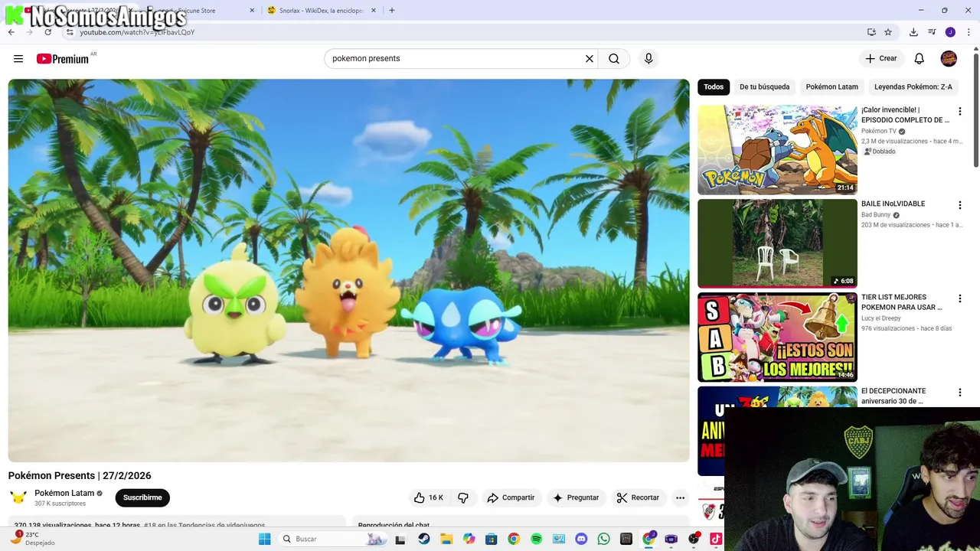Image resolution: width=980 pixels, height=551 pixels.
Task: Click the Crear button
Action: point(881,58)
